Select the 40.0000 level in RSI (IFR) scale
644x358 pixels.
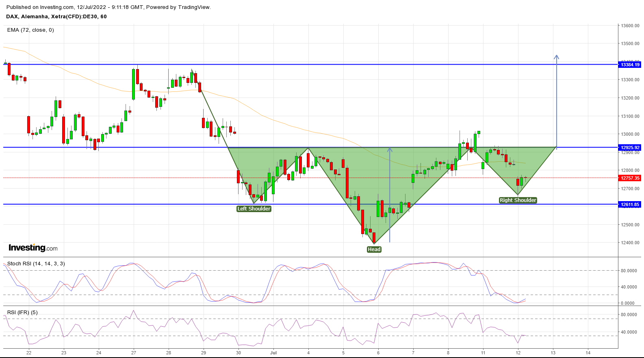(629, 332)
